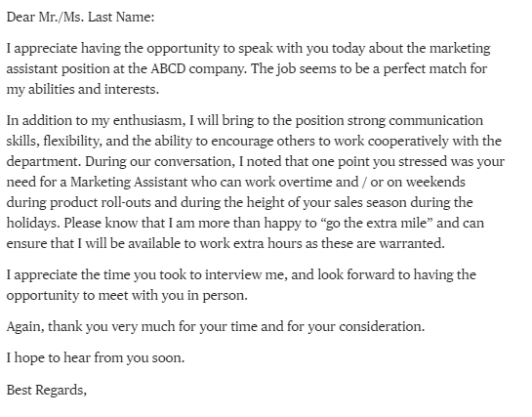Click the word 'ABCD' in the first paragraph
Viewport: 532px width, 417px height.
click(x=168, y=69)
